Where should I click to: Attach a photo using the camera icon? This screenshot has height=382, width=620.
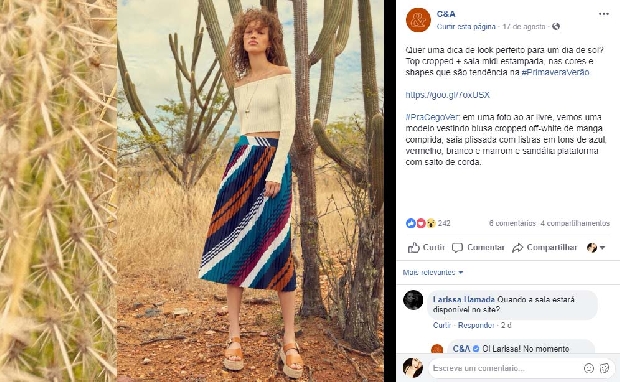(x=605, y=368)
